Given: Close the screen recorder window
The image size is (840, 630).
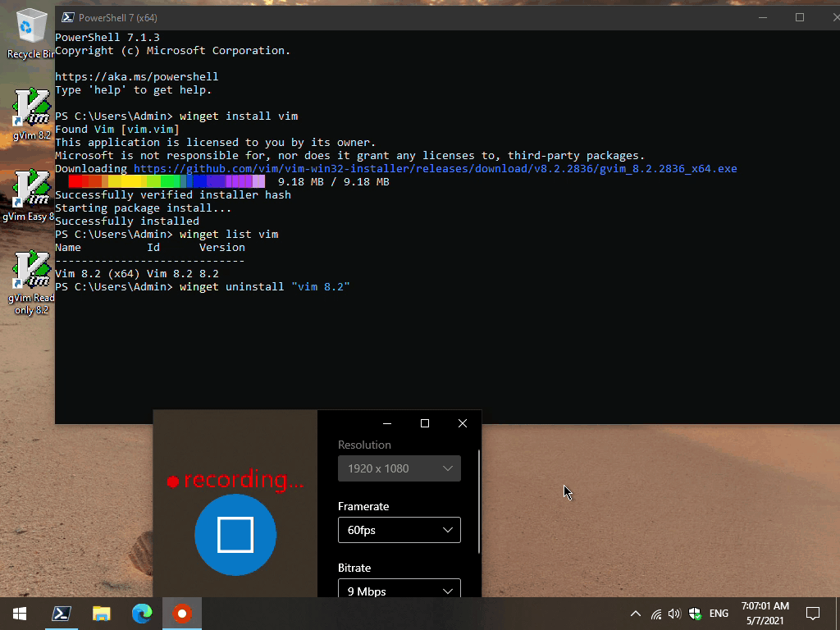Looking at the screenshot, I should click(x=463, y=423).
